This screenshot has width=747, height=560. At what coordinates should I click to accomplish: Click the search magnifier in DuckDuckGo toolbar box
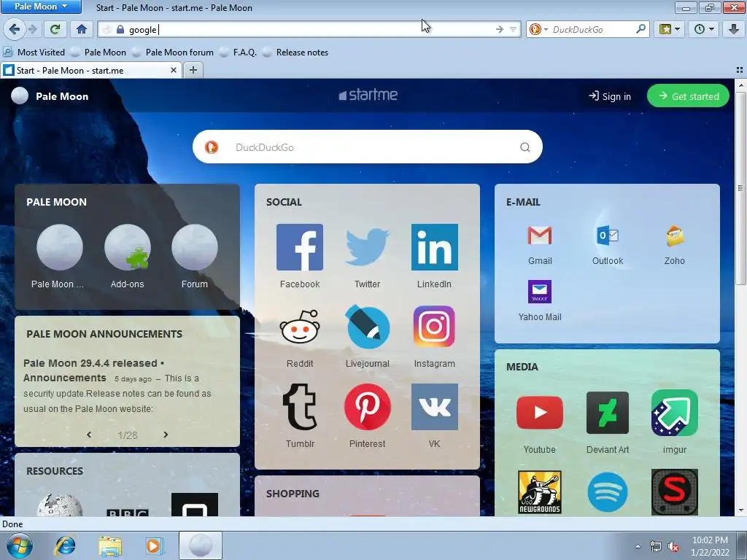(640, 29)
